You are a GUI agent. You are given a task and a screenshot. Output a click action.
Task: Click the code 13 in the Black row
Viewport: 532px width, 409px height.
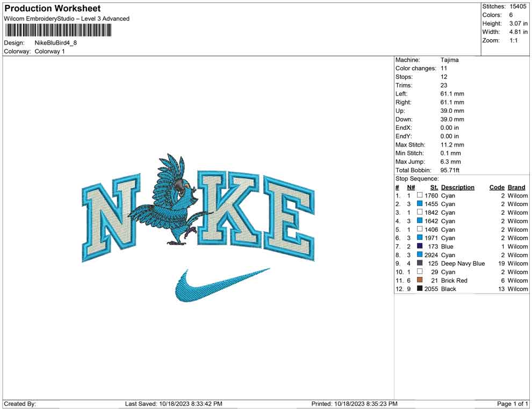point(501,289)
